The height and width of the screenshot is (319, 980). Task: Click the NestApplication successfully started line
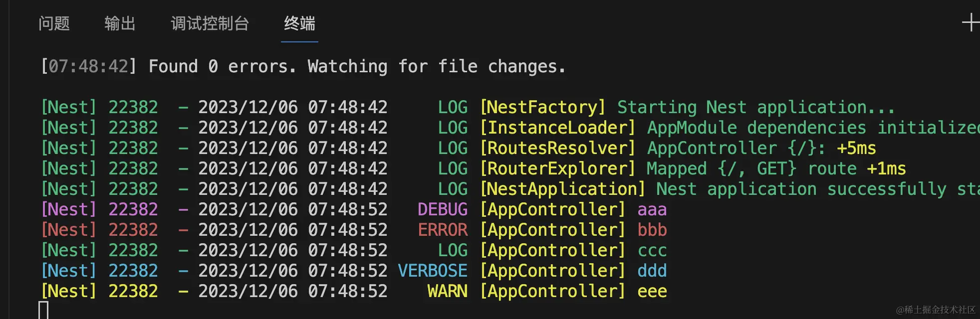(510, 189)
